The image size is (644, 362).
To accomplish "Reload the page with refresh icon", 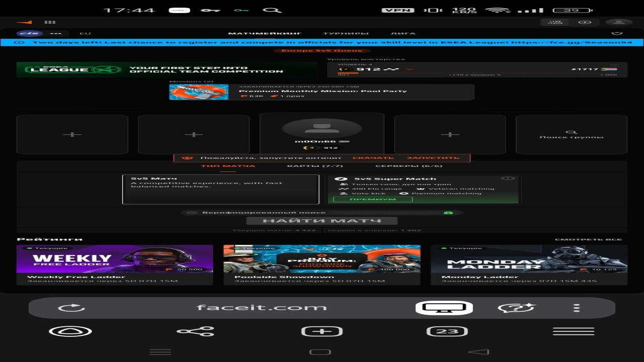I will [71, 308].
